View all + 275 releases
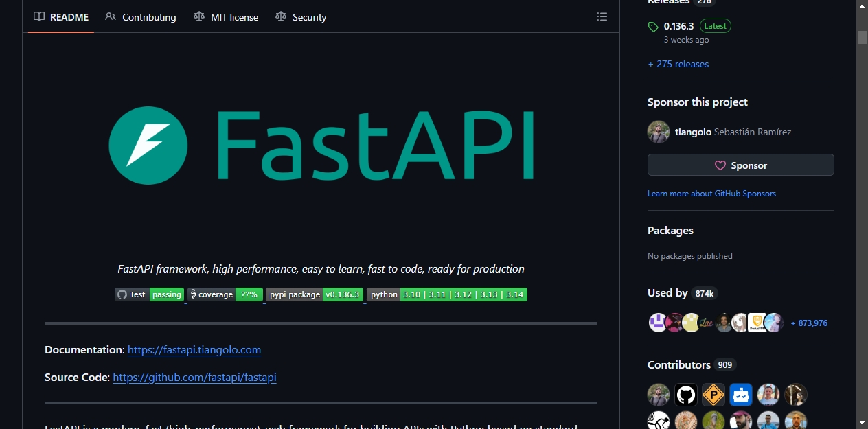Viewport: 868px width, 429px height. click(678, 64)
